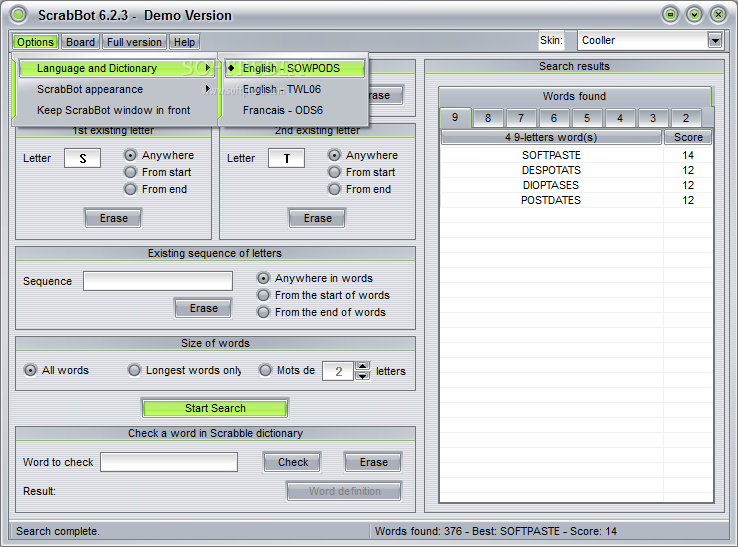
Task: Expand ScrabBot appearance submenu
Action: 117,89
